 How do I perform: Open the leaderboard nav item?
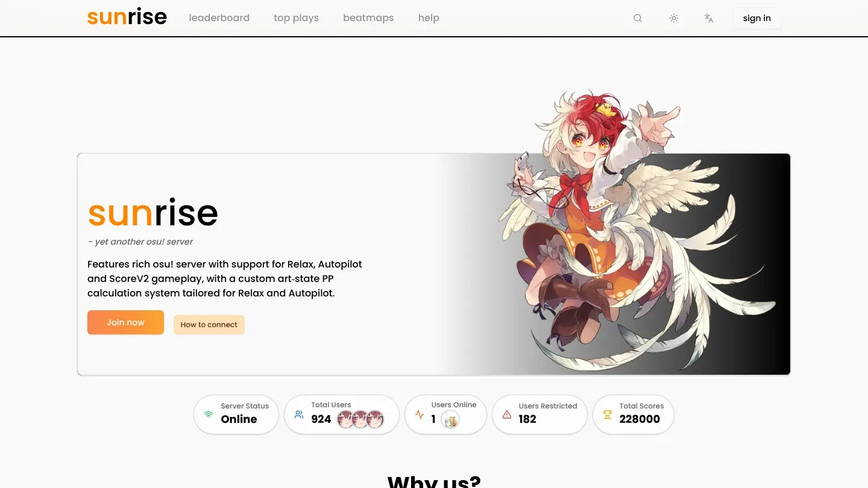pyautogui.click(x=219, y=18)
